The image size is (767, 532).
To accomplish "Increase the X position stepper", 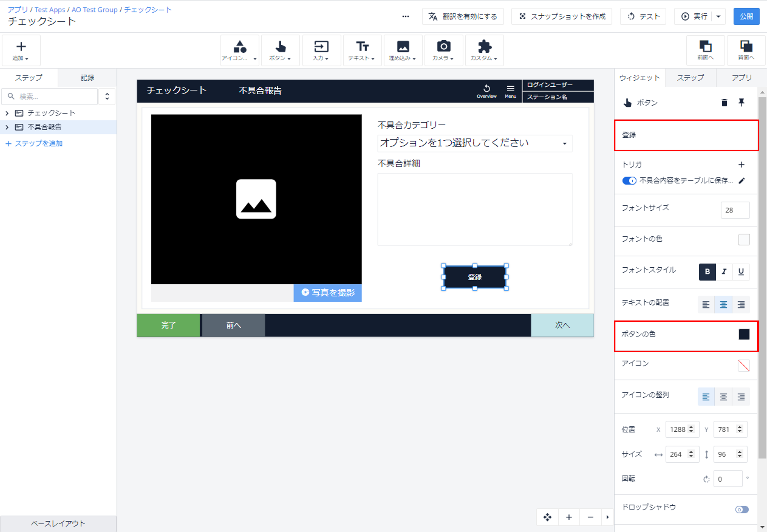I will pos(691,427).
